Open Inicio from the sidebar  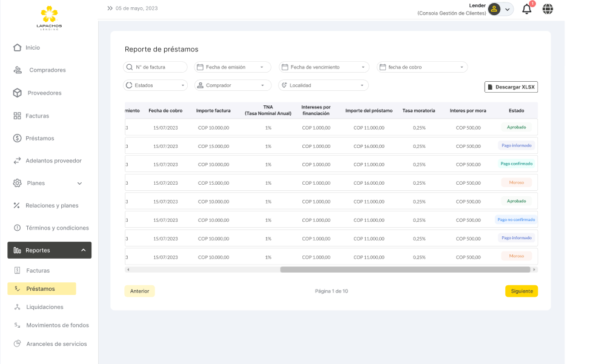click(x=33, y=48)
